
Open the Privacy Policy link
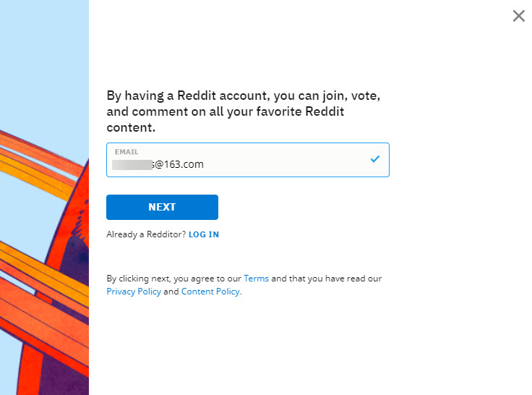[x=134, y=292]
